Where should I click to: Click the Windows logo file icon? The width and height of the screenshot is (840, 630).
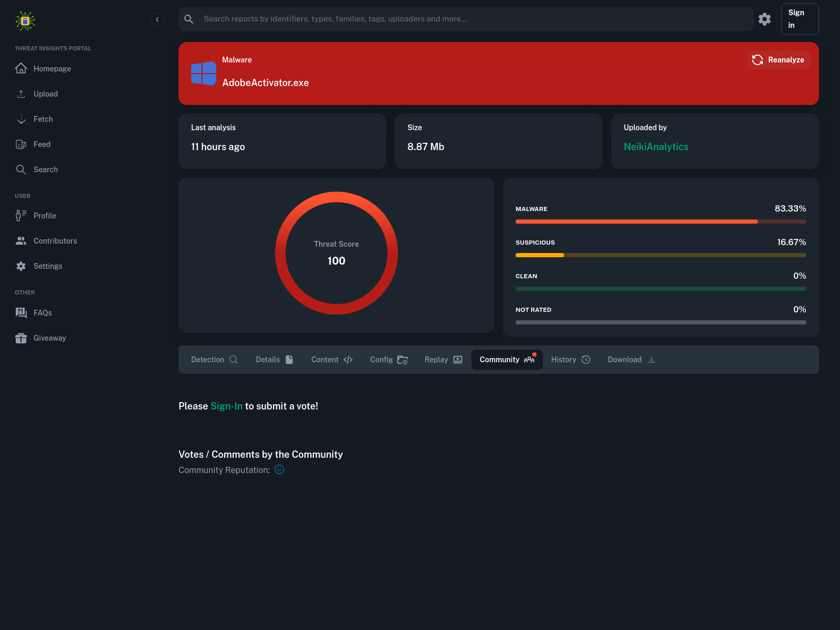(204, 73)
